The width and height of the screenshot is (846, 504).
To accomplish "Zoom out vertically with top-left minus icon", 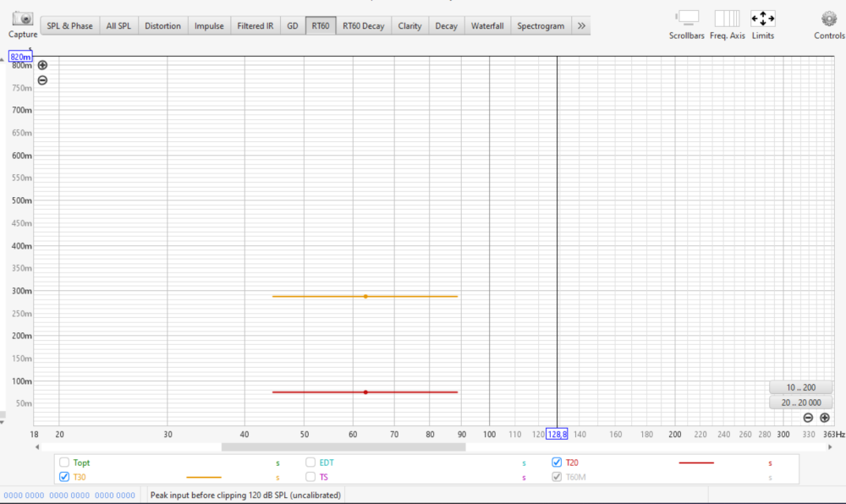I will (42, 80).
